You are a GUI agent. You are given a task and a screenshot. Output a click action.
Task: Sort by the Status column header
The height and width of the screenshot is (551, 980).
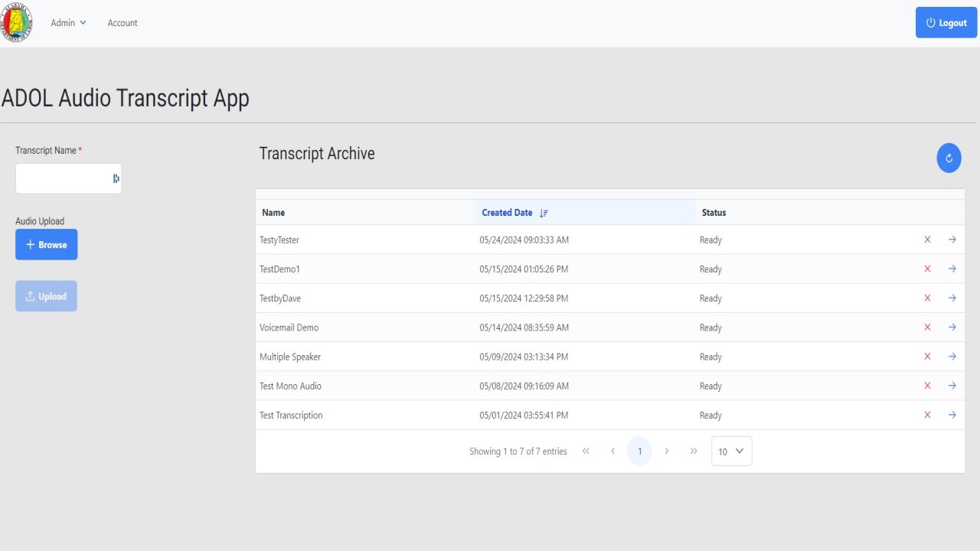click(x=714, y=213)
